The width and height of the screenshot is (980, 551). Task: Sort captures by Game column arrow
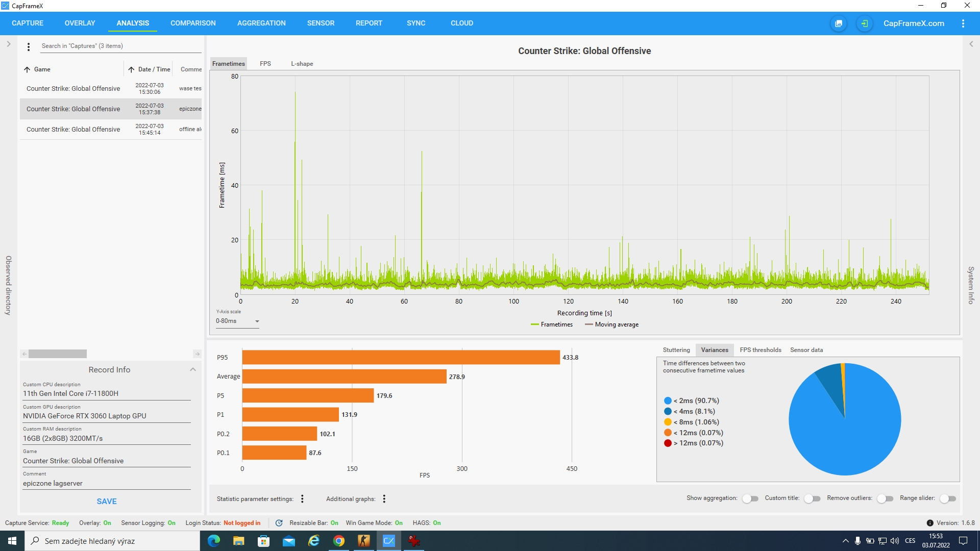[x=27, y=69]
